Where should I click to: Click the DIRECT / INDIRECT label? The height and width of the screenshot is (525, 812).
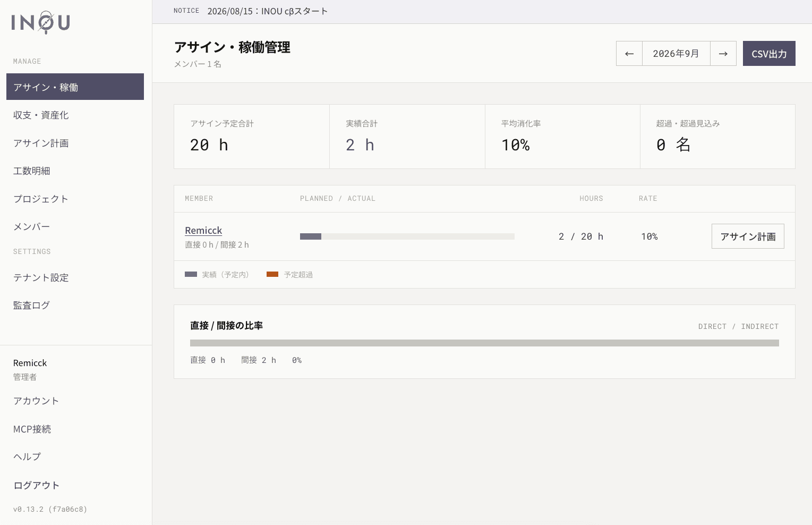(x=738, y=326)
